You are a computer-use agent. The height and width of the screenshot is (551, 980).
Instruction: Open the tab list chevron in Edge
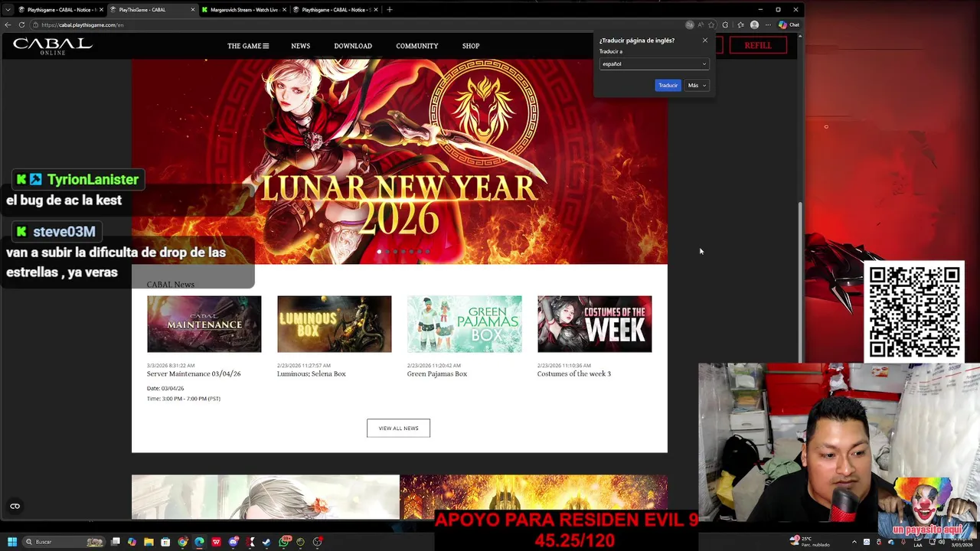8,9
